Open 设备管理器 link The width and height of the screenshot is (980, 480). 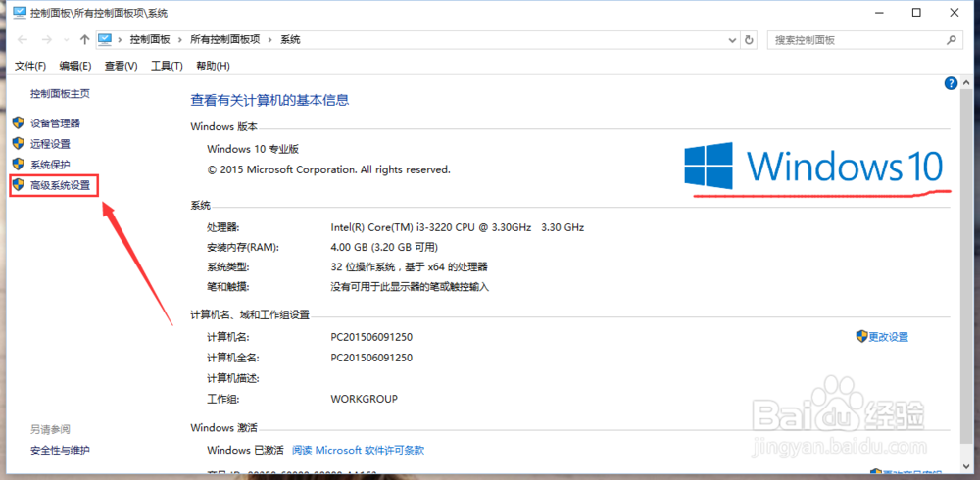click(55, 123)
